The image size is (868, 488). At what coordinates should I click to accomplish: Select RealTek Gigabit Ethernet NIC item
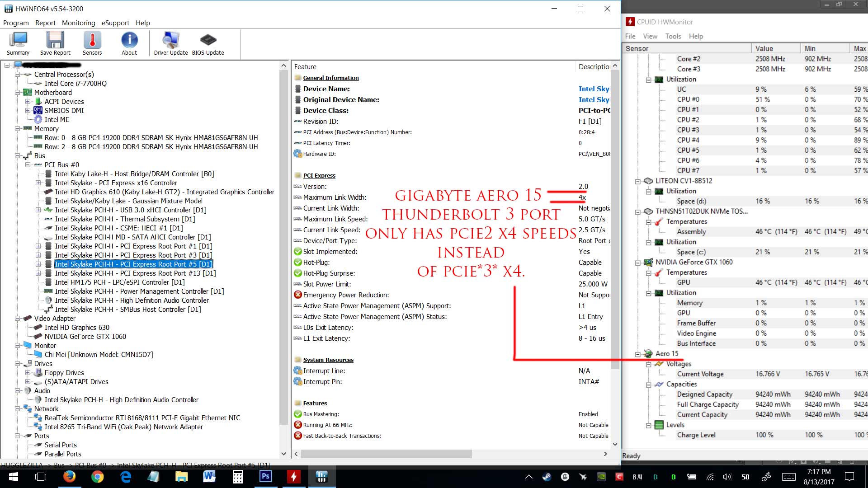click(142, 418)
